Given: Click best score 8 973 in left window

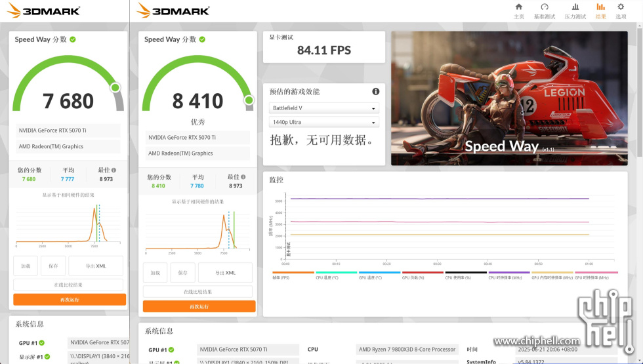Looking at the screenshot, I should pyautogui.click(x=106, y=179).
